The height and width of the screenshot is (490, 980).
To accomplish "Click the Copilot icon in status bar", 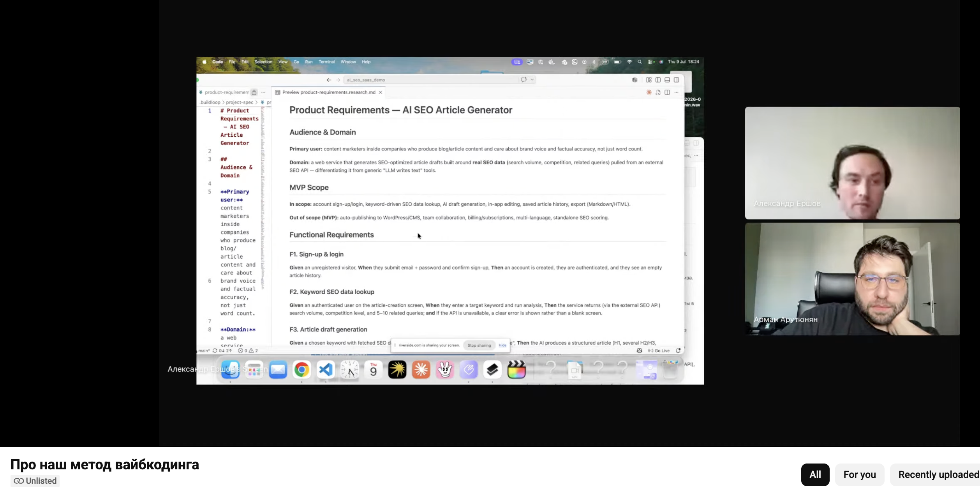I will (639, 351).
